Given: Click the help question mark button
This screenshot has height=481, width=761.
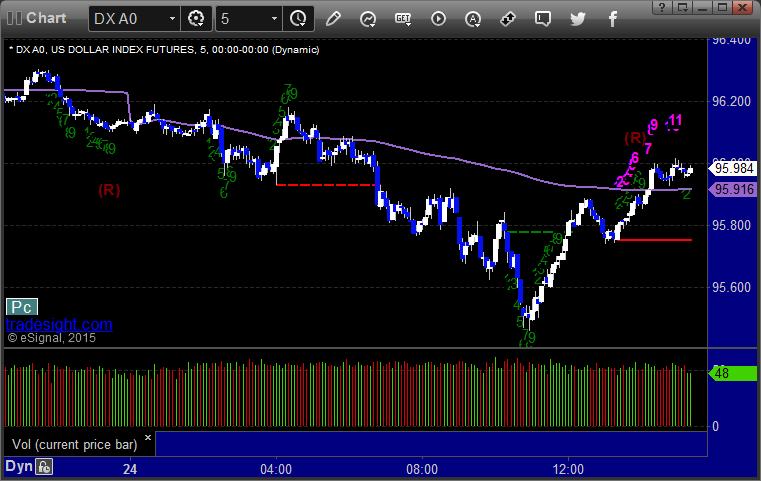Looking at the screenshot, I should point(662,7).
